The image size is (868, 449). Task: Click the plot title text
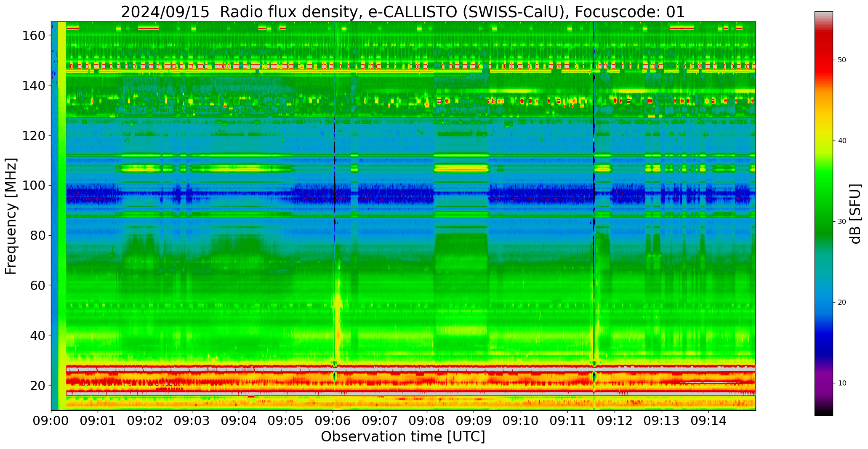click(x=403, y=12)
